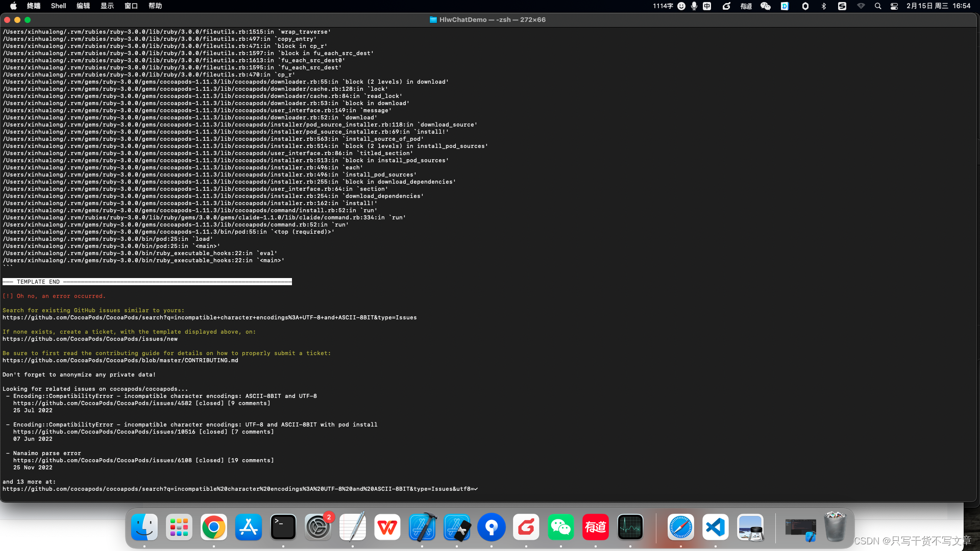980x551 pixels.
Task: Click 'Looking for related issues on cocoapods/cocoapods...'
Action: point(95,389)
